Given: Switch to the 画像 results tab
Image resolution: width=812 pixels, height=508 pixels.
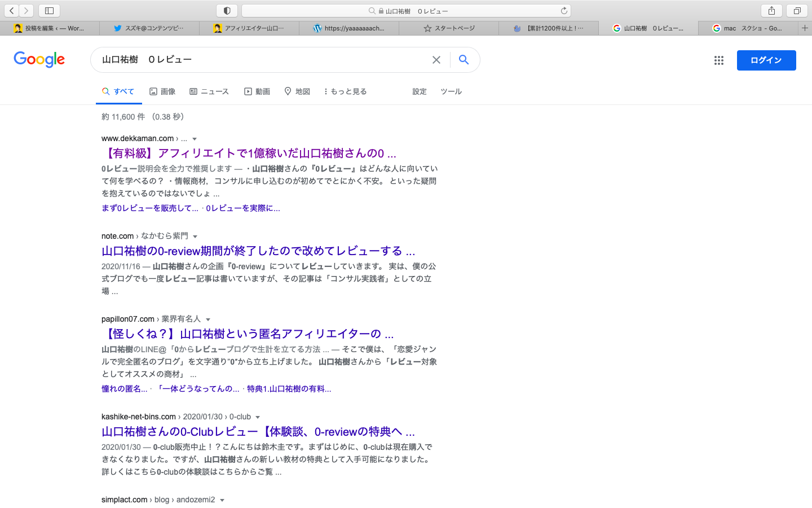Looking at the screenshot, I should pos(162,91).
